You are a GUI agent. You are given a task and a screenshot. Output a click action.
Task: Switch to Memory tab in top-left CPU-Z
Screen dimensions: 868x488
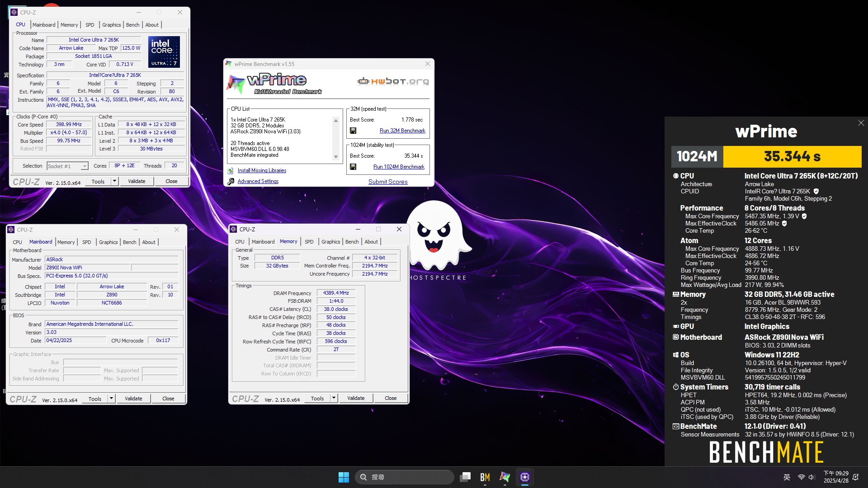point(69,25)
